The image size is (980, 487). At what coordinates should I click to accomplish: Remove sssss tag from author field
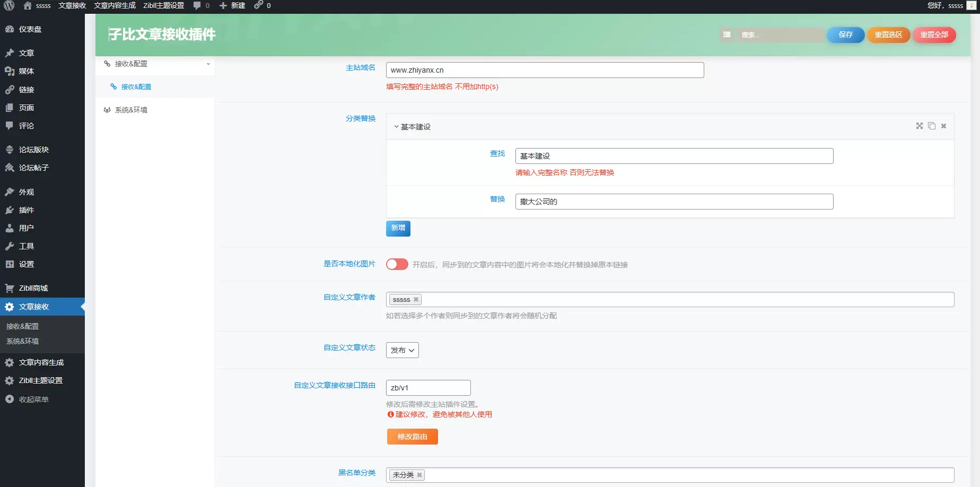coord(416,300)
